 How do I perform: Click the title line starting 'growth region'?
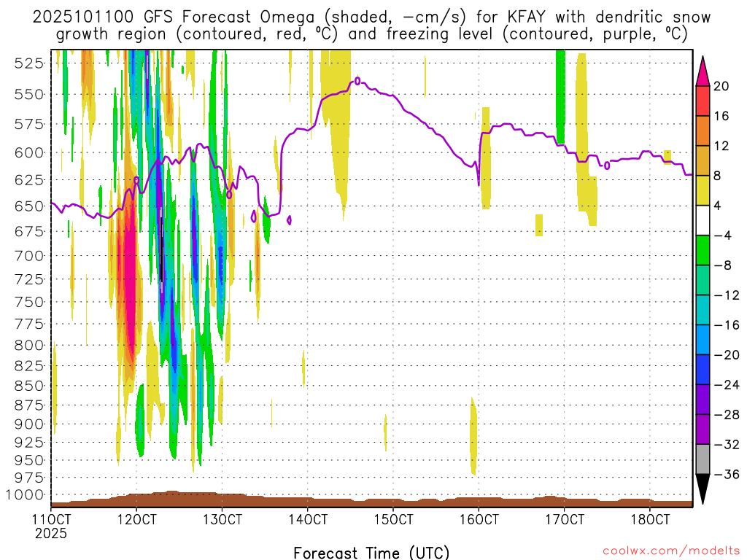click(371, 34)
